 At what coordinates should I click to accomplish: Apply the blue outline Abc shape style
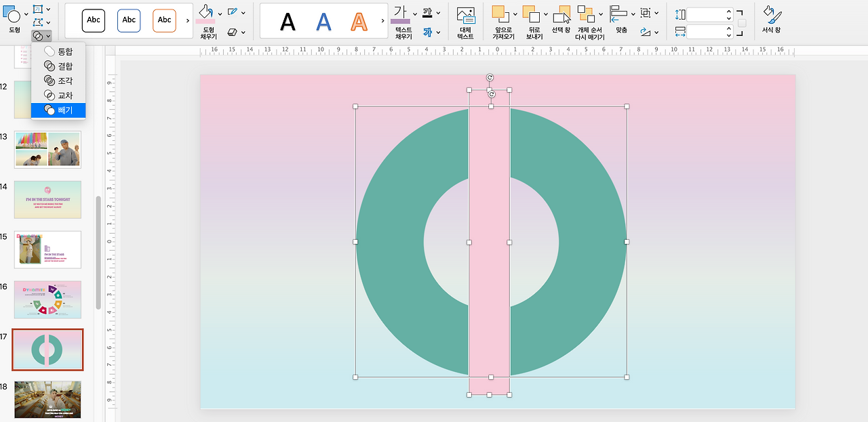[129, 20]
